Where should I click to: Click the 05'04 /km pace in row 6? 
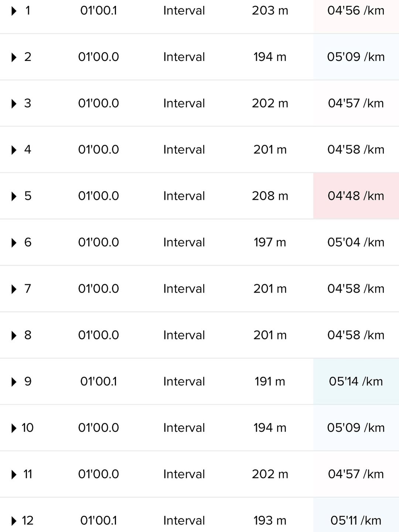[x=356, y=242]
